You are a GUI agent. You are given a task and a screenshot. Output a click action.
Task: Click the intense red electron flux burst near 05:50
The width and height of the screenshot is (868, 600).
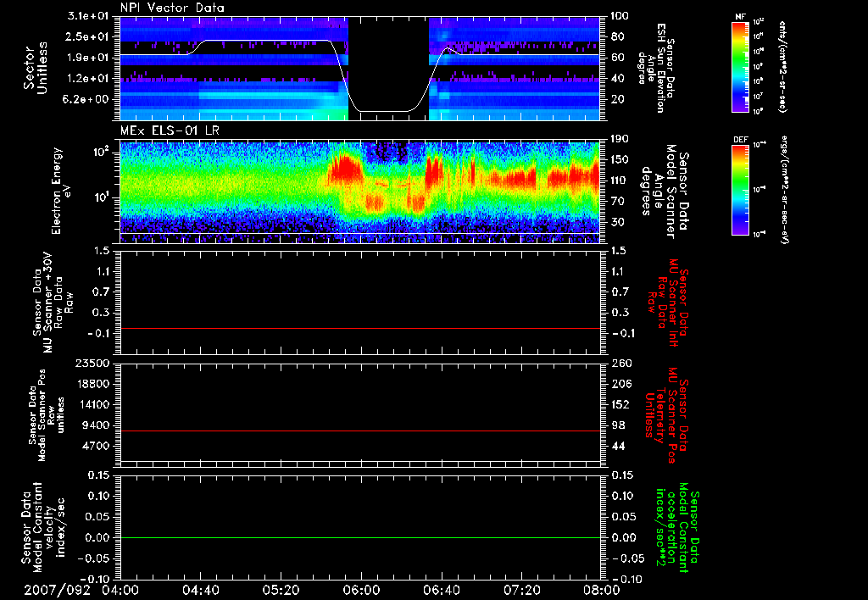click(x=345, y=169)
